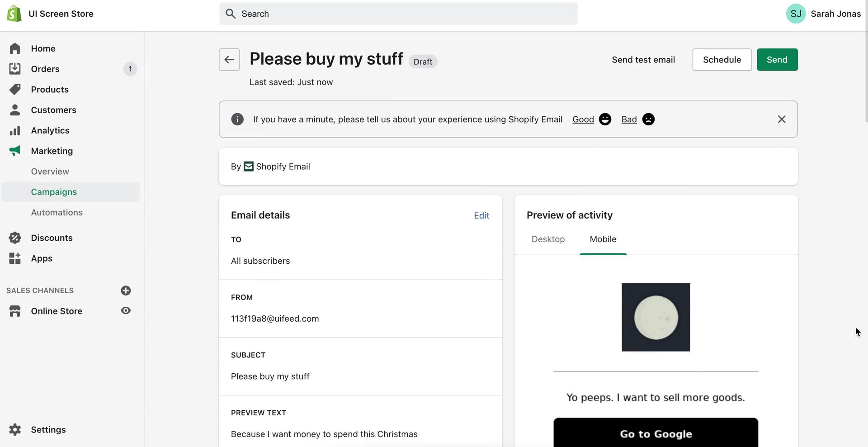Viewport: 868px width, 447px height.
Task: Click 'Last saved: Just now' text
Action: [291, 82]
